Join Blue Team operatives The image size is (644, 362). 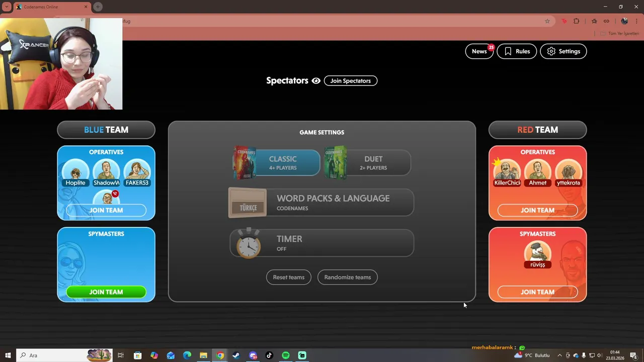[x=106, y=210]
